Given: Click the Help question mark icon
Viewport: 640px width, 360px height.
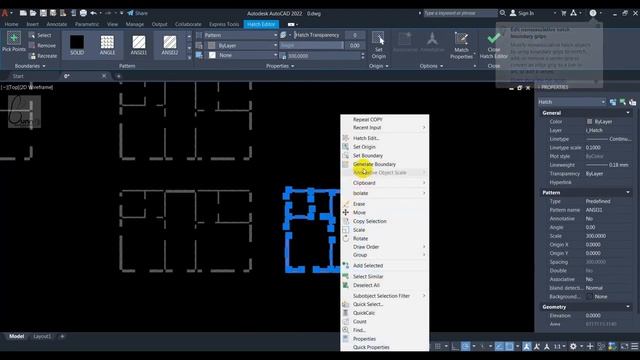Looking at the screenshot, I should click(x=593, y=13).
